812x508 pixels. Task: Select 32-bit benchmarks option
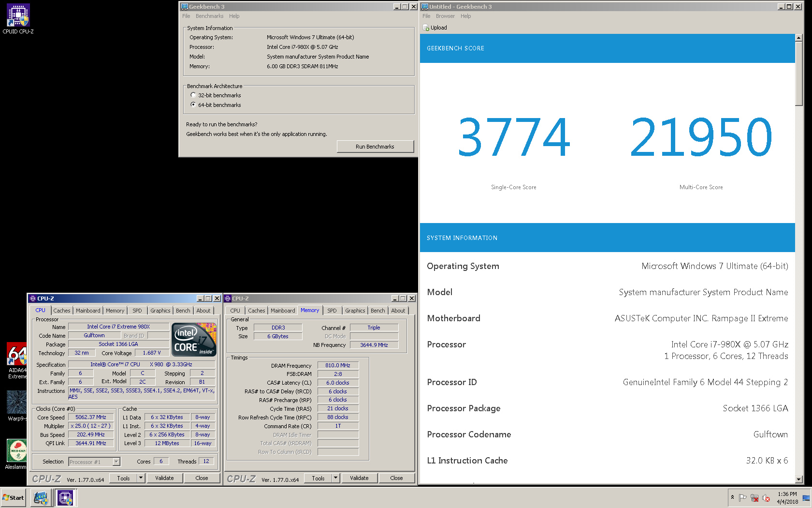pos(216,95)
